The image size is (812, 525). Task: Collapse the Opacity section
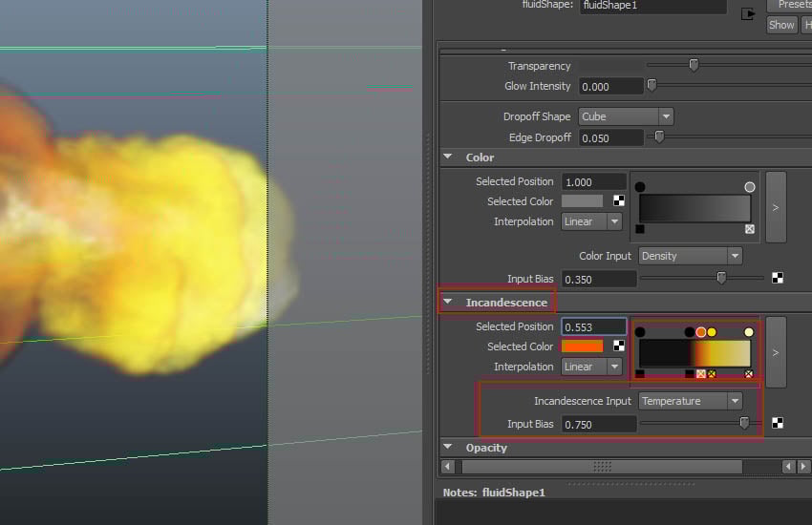tap(448, 447)
